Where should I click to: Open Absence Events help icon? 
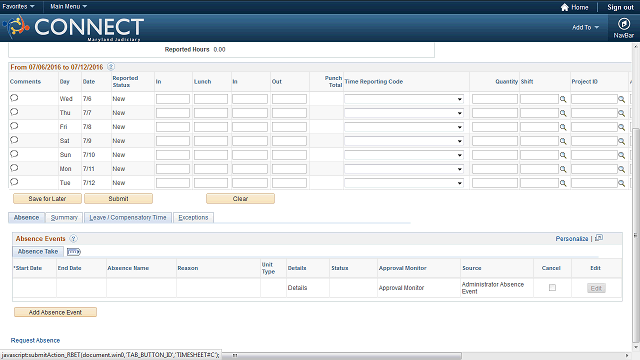tap(73, 238)
